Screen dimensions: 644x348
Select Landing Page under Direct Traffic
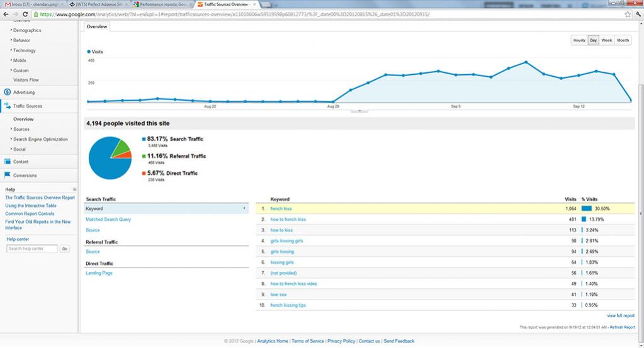point(99,273)
